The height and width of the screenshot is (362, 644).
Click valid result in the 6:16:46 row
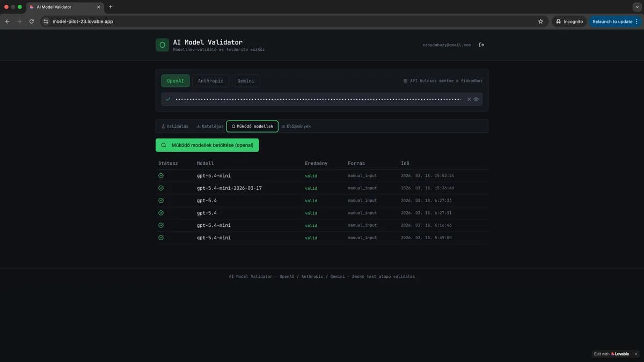click(311, 225)
